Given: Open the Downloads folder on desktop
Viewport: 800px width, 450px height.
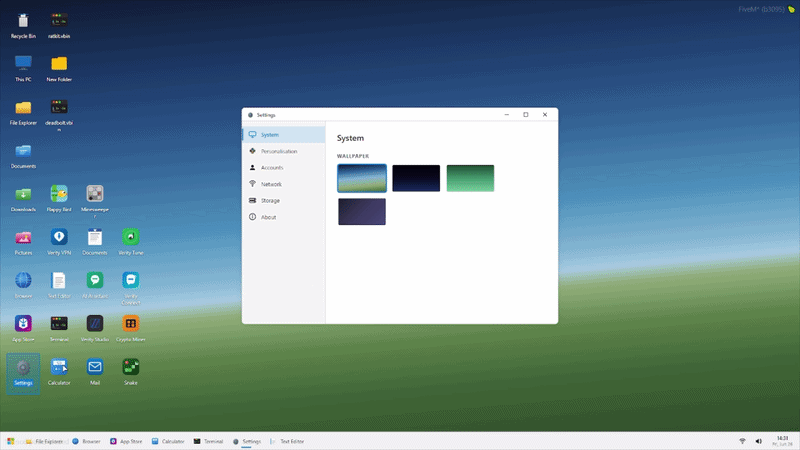Looking at the screenshot, I should pos(23,199).
